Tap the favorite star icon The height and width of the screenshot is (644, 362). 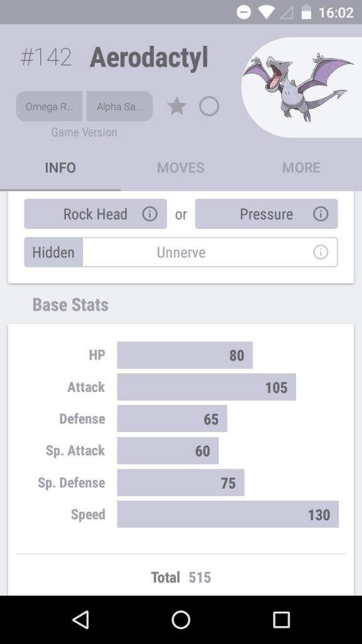tap(177, 106)
